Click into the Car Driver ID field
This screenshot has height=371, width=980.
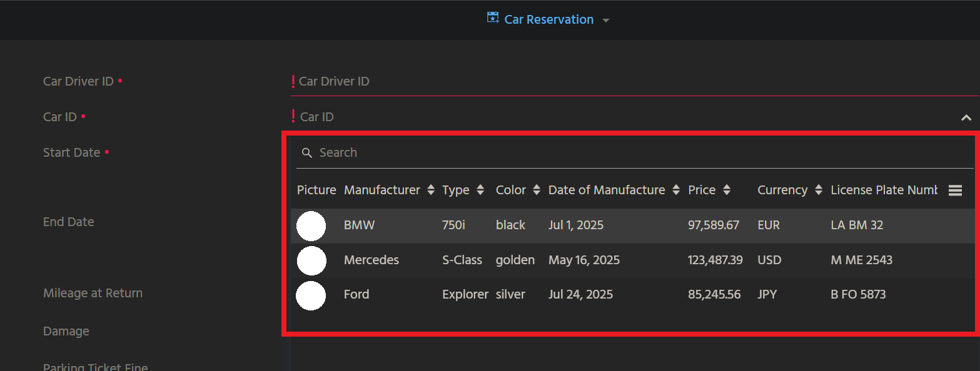tap(625, 82)
